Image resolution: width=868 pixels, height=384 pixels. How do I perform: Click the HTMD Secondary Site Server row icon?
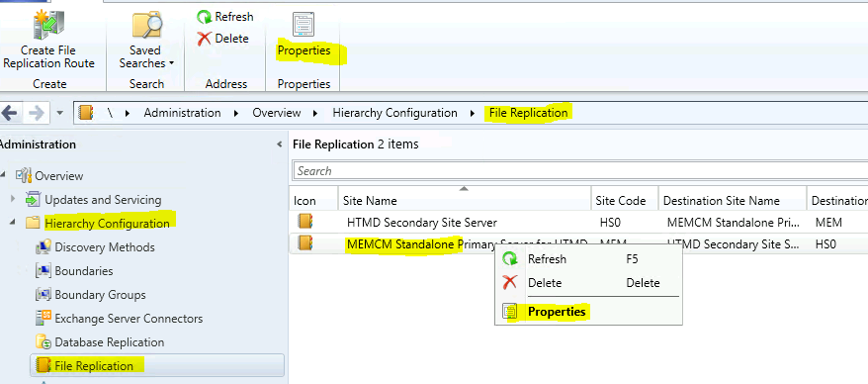pyautogui.click(x=305, y=222)
